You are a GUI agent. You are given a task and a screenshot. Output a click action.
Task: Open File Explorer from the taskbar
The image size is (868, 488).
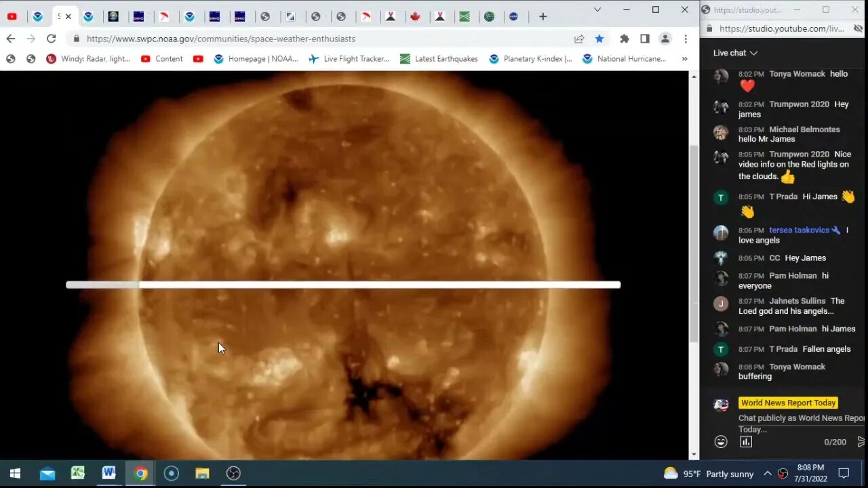point(202,473)
